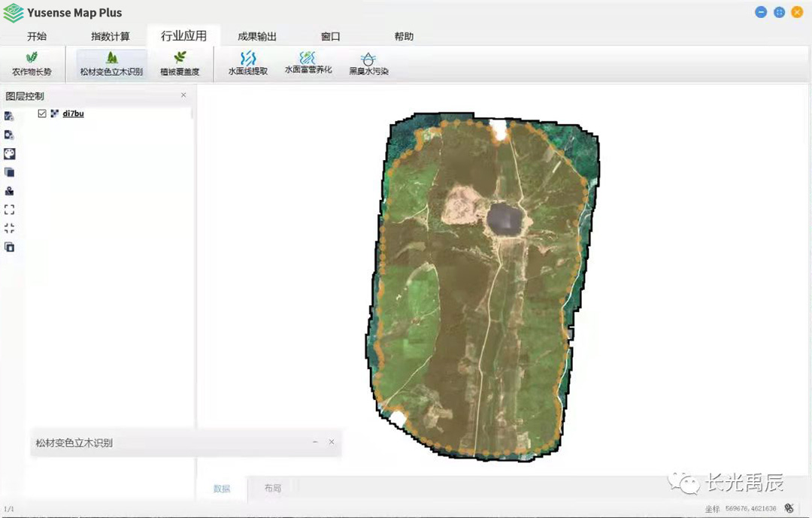Open the color palette sidebar icon

9,153
